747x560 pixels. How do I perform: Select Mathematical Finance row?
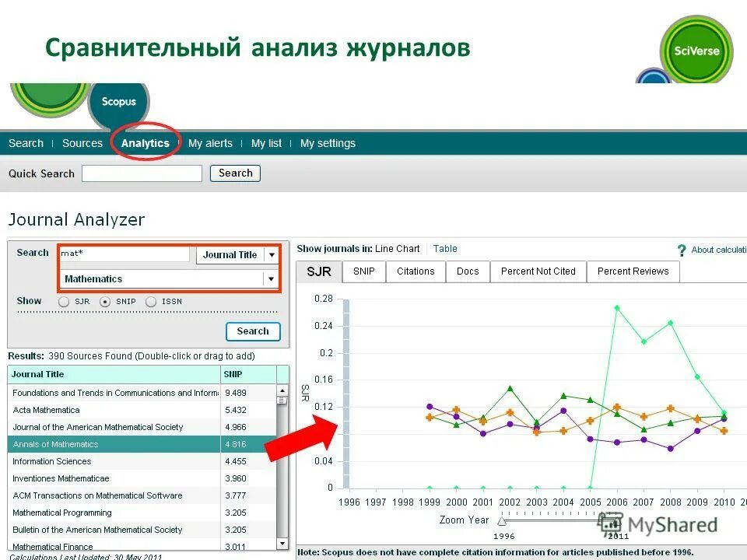click(142, 546)
